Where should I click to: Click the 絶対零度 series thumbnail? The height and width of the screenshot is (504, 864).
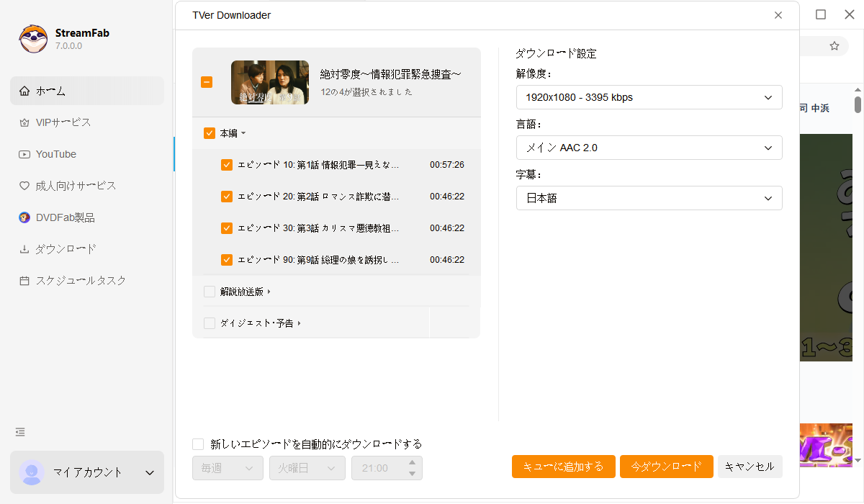pos(269,82)
